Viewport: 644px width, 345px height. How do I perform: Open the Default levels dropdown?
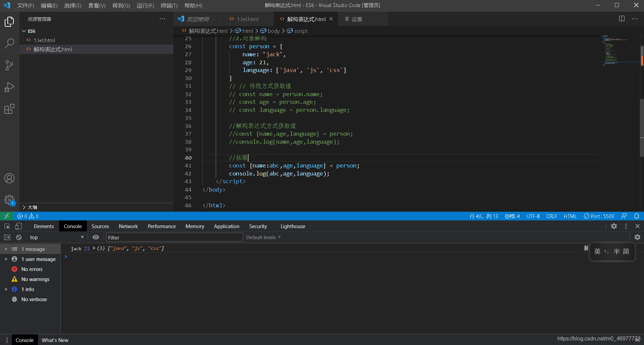click(x=263, y=237)
